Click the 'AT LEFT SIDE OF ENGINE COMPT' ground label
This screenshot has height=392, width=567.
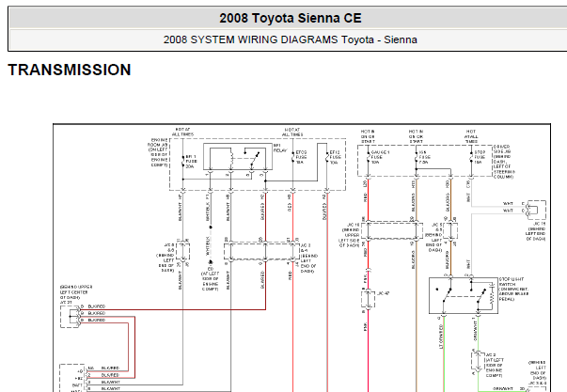pyautogui.click(x=210, y=281)
